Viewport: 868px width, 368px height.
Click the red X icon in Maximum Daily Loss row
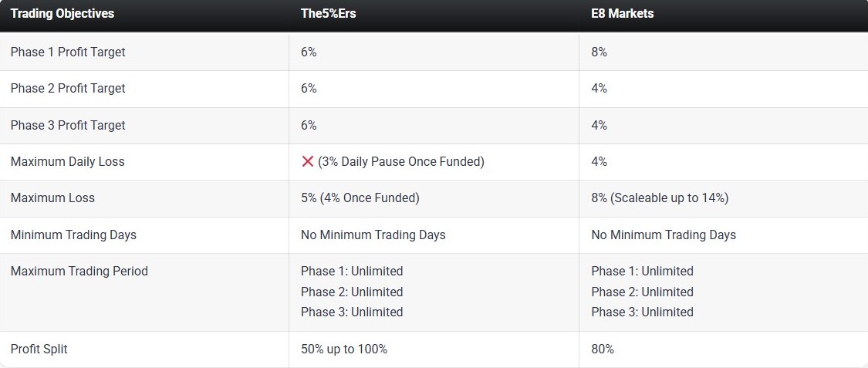[x=307, y=161]
